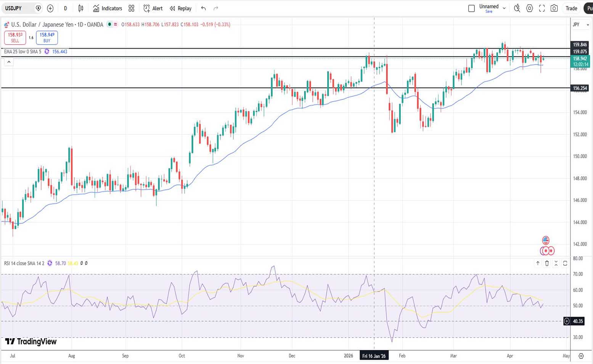This screenshot has height=364, width=593.
Task: Open the Alert menu item
Action: (x=153, y=8)
